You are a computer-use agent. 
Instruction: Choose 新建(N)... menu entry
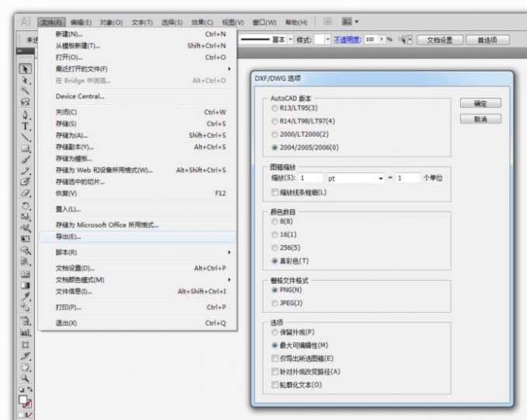click(x=138, y=34)
